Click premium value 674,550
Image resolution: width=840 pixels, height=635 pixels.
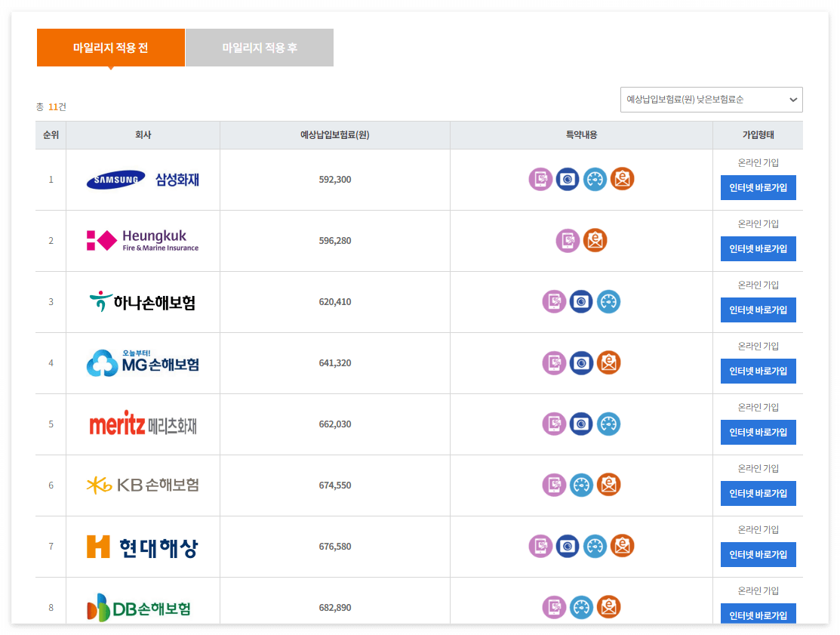point(335,485)
